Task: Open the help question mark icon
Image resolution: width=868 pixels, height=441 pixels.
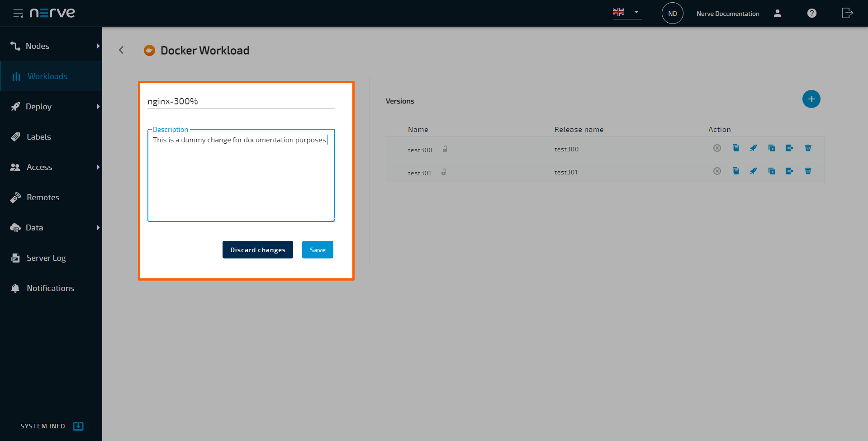Action: pyautogui.click(x=811, y=13)
